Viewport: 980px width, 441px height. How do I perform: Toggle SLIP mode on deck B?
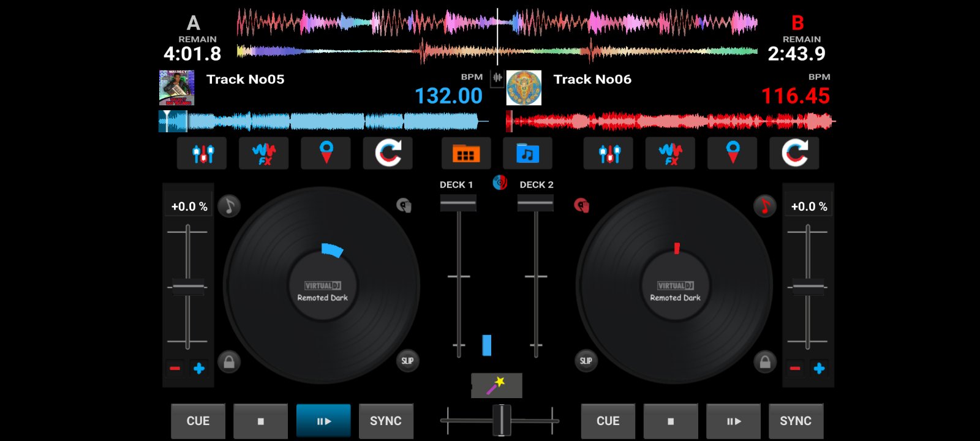pos(586,361)
